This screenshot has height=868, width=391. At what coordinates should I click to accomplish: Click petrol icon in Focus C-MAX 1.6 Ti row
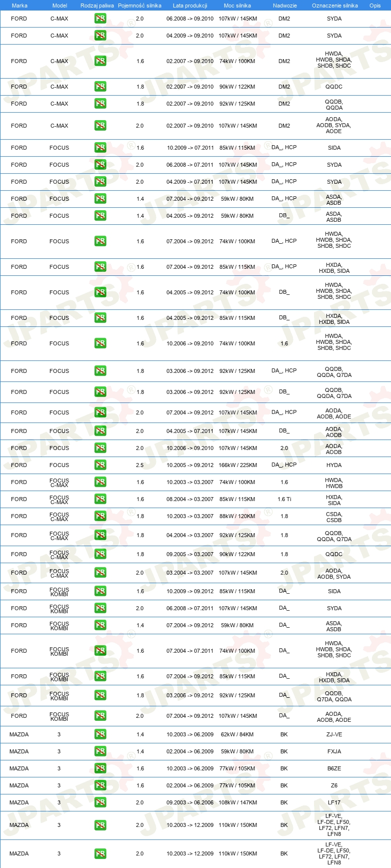(100, 499)
